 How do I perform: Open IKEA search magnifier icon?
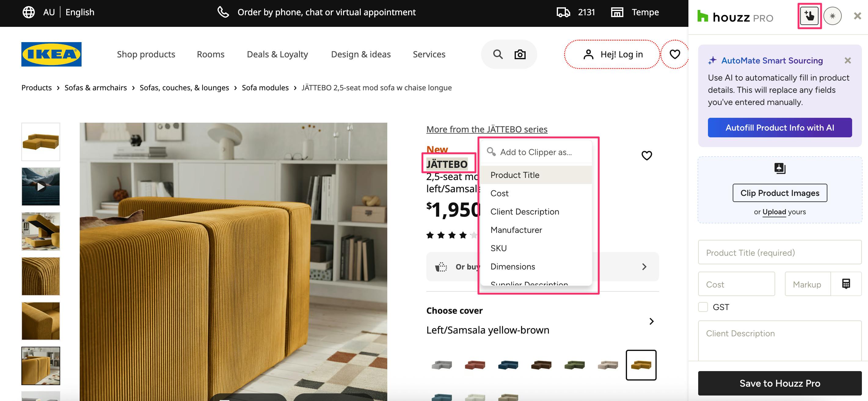498,54
